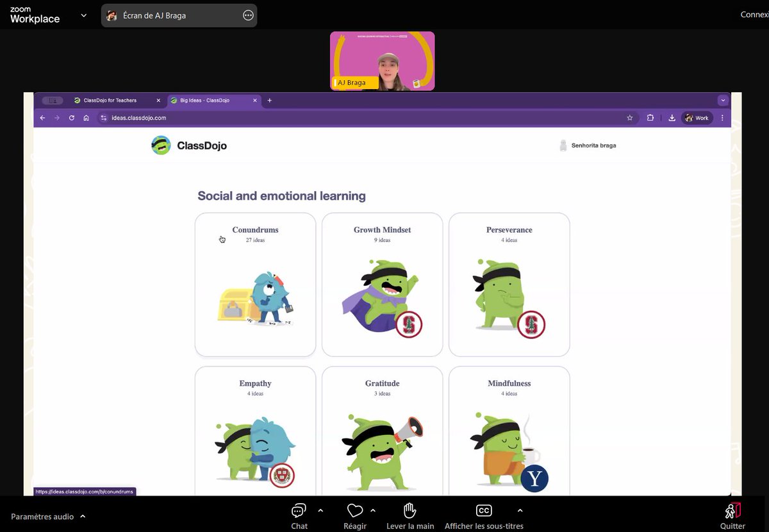769x532 pixels.
Task: Open the Réagir reactions heart icon
Action: (x=355, y=511)
